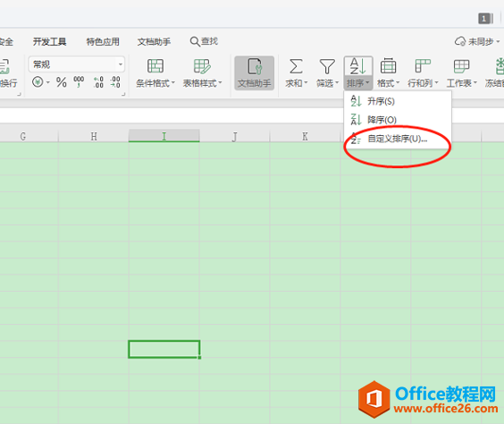Image resolution: width=504 pixels, height=424 pixels.
Task: Apply currency format with the ¥ icon
Action: 38,81
